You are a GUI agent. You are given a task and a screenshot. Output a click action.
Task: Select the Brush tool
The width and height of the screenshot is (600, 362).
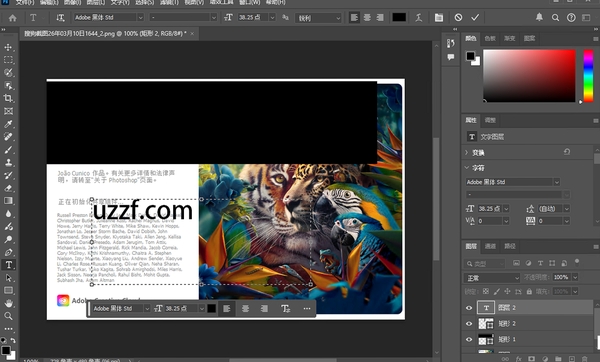[x=8, y=150]
